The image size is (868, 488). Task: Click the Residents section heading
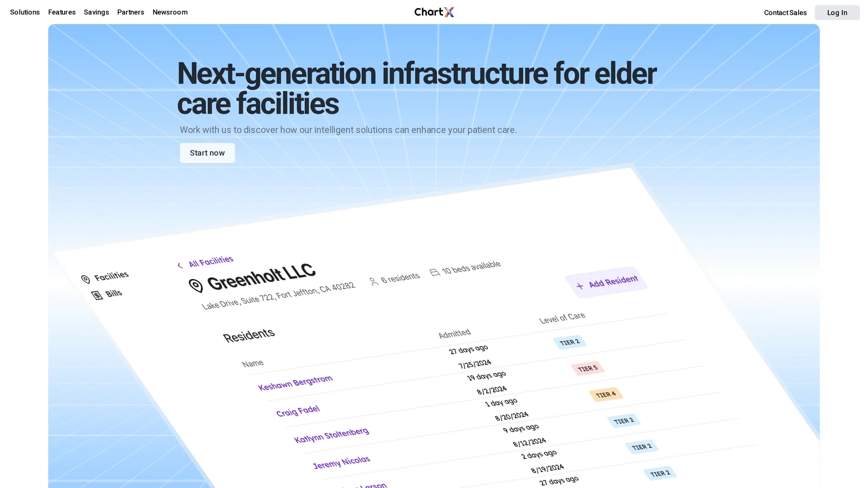coord(249,335)
